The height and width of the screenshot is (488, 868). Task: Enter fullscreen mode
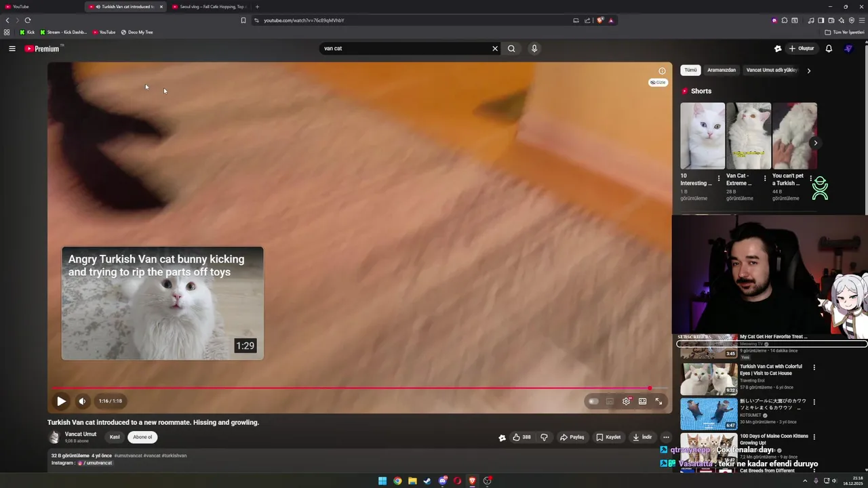(x=658, y=401)
